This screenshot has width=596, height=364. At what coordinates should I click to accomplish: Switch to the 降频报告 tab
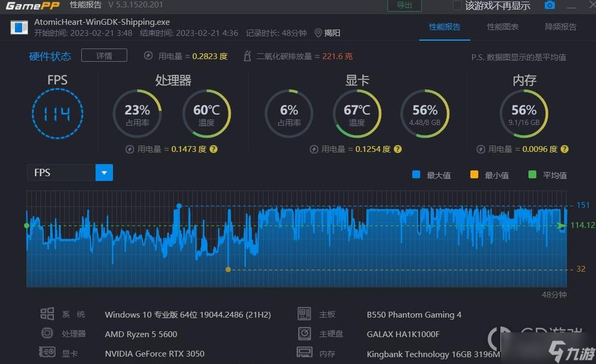pos(560,26)
